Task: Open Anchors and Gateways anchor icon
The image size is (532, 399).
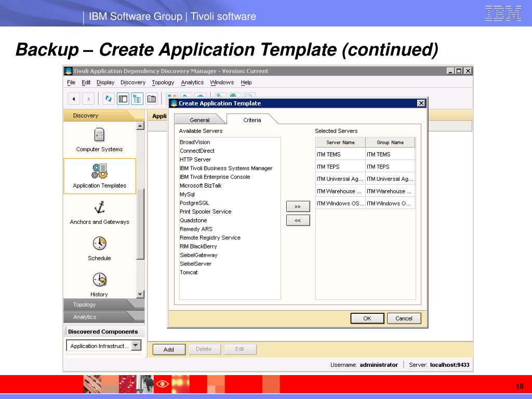Action: [99, 207]
